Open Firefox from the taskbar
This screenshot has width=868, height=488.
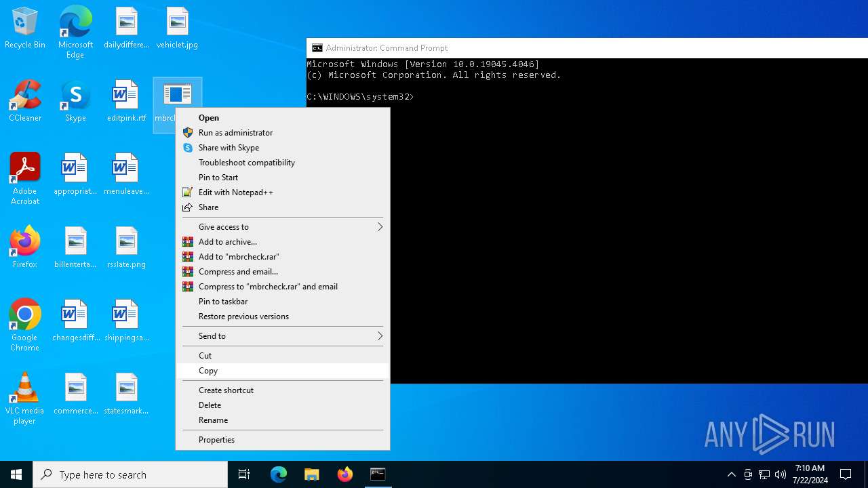pos(345,474)
